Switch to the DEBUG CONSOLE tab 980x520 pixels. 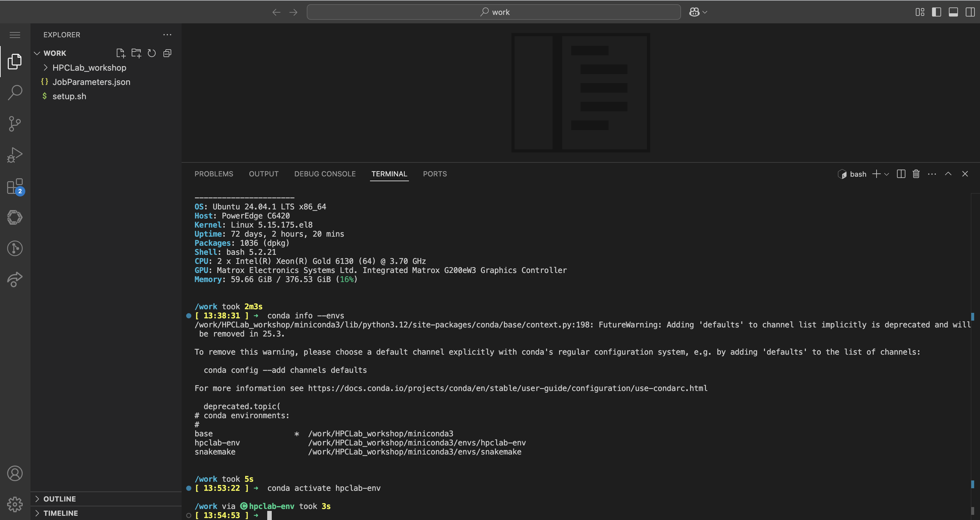[x=325, y=174]
